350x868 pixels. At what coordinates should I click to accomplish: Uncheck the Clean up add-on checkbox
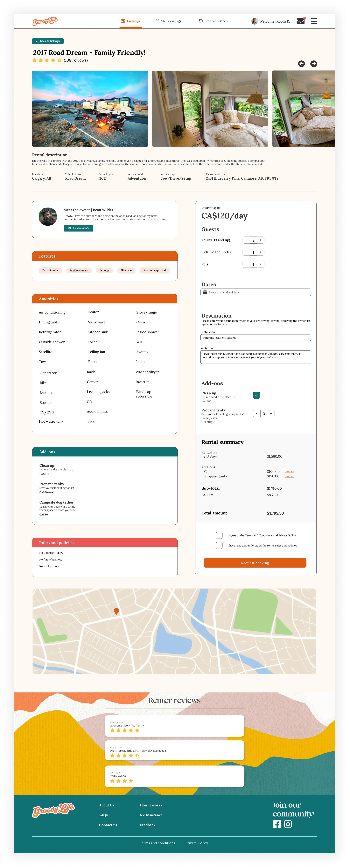pyautogui.click(x=256, y=395)
